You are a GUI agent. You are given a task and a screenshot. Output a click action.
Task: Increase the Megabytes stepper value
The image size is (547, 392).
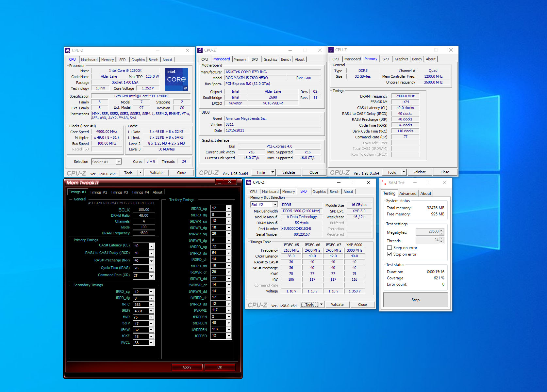coord(441,230)
